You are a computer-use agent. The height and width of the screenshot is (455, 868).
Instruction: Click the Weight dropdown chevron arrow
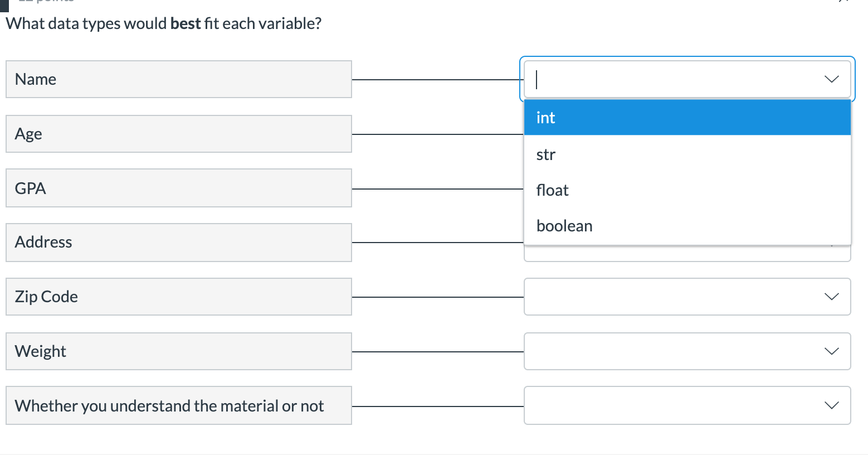coord(831,351)
